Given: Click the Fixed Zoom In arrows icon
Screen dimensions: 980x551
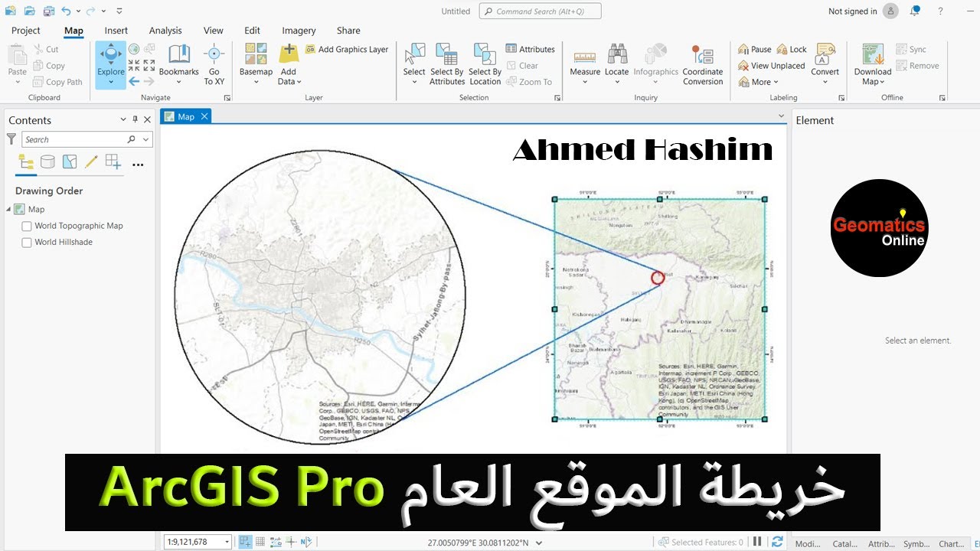Looking at the screenshot, I should 134,65.
